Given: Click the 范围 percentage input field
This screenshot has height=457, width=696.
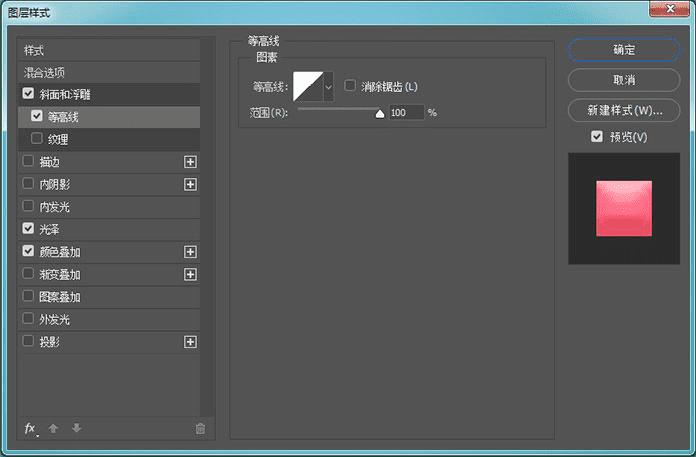Looking at the screenshot, I should pyautogui.click(x=406, y=112).
